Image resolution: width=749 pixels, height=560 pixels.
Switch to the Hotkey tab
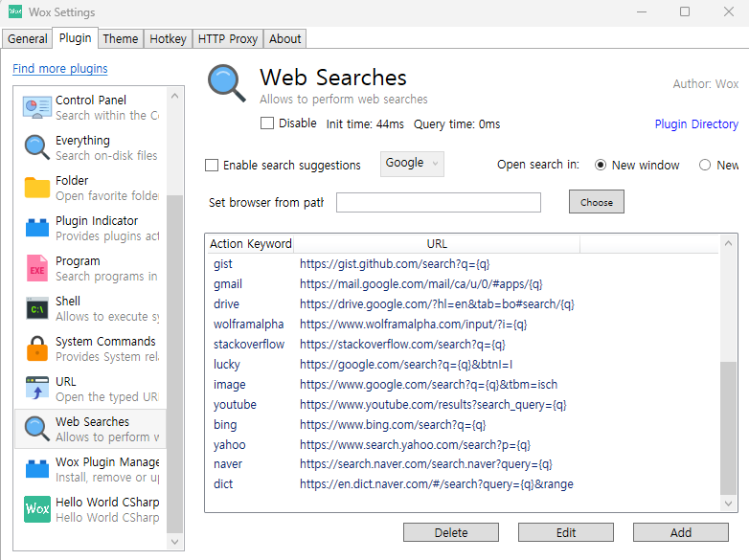tap(169, 38)
